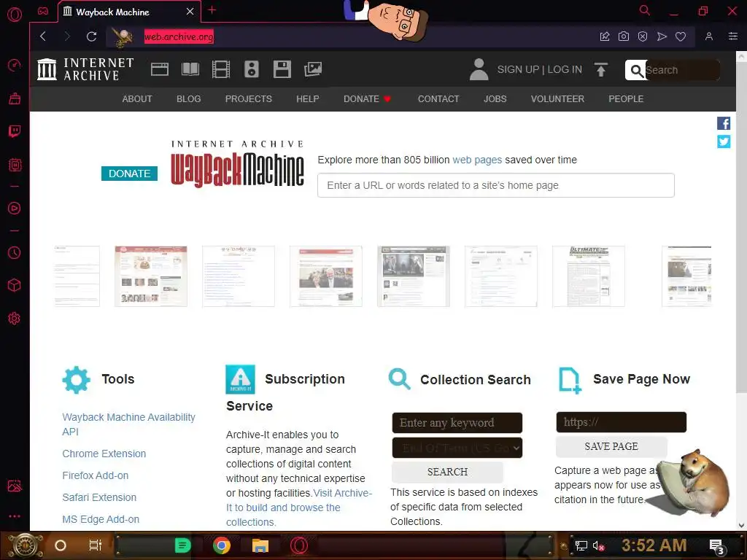Reload the Wayback Machine page
Screen dimensions: 747x560
91,36
